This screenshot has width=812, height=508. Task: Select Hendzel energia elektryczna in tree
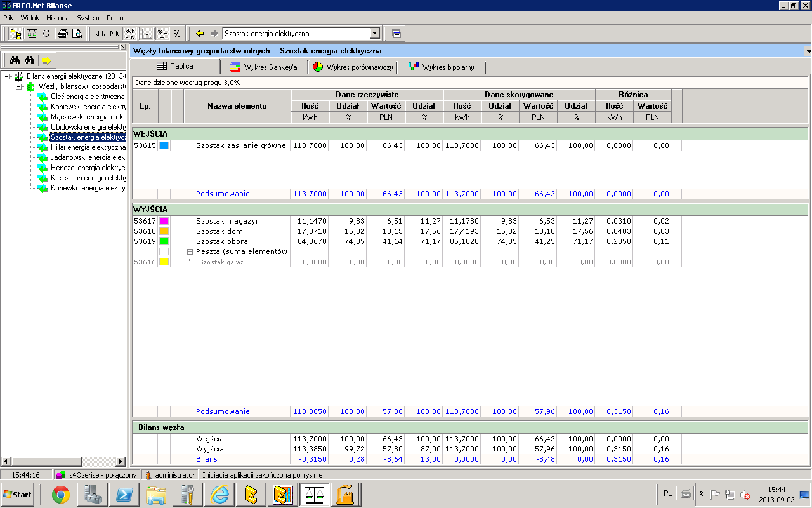click(x=88, y=168)
